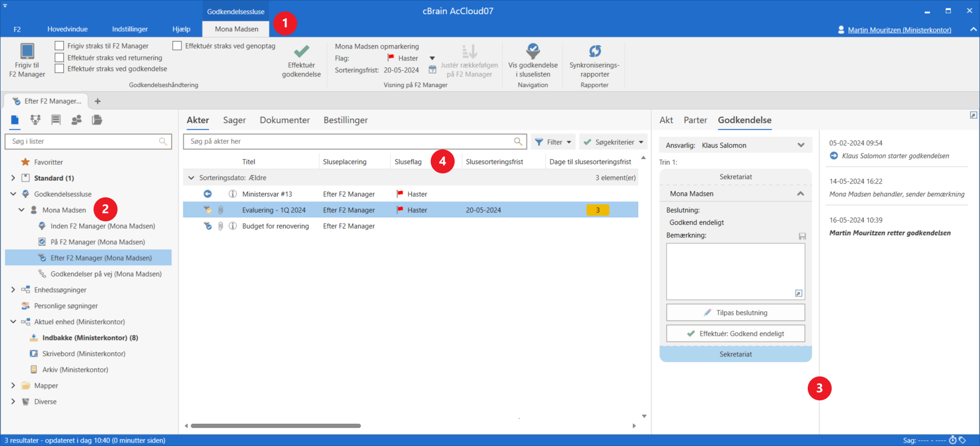This screenshot has width=980, height=446.
Task: Expand the Søgekriterier dropdown
Action: [641, 142]
